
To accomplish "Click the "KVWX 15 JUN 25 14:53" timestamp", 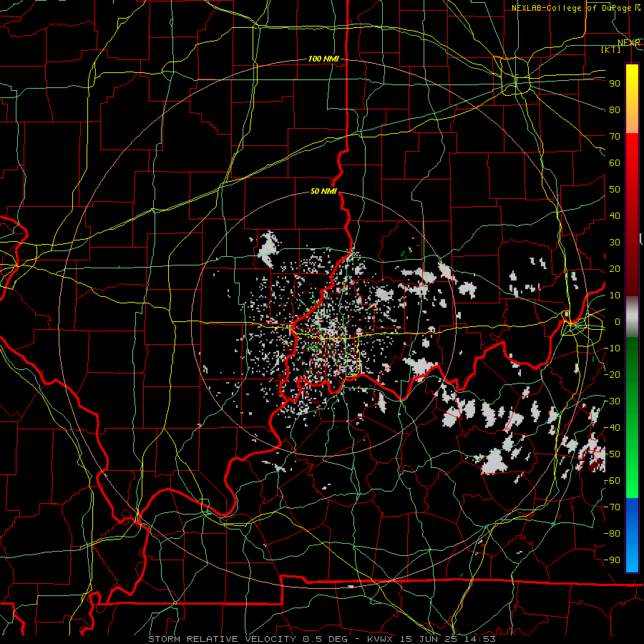I will pyautogui.click(x=431, y=639).
